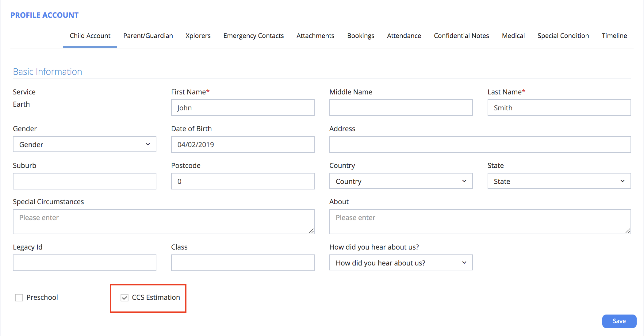Image resolution: width=644 pixels, height=336 pixels.
Task: Click into the Middle Name field
Action: [x=401, y=108]
